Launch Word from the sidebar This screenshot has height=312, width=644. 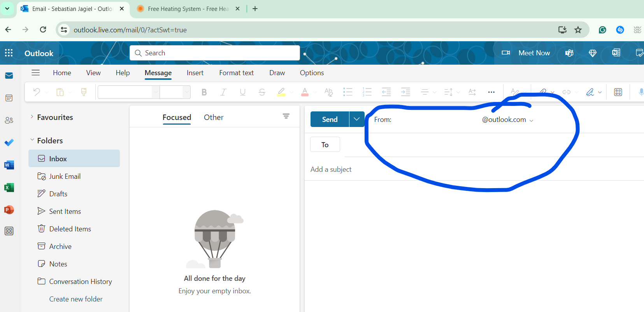[x=9, y=165]
